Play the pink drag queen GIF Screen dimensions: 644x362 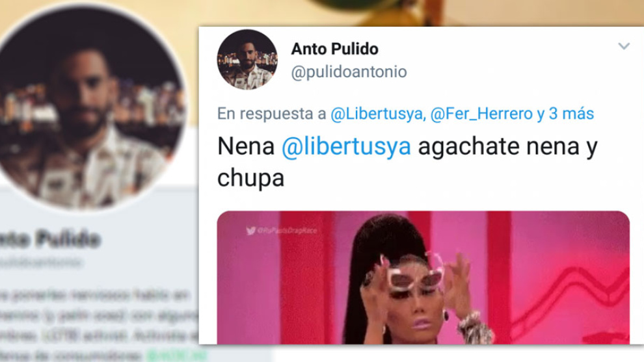click(423, 278)
